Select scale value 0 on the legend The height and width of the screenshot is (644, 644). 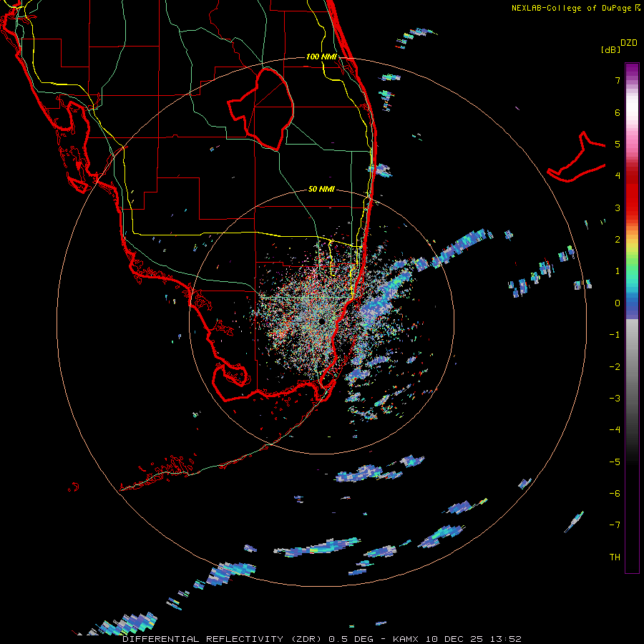point(618,303)
